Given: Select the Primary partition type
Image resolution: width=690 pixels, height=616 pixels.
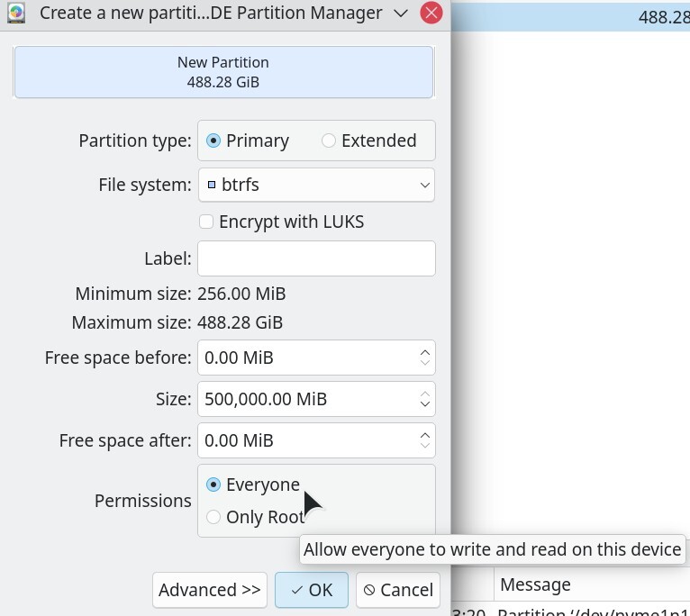Looking at the screenshot, I should click(x=213, y=140).
